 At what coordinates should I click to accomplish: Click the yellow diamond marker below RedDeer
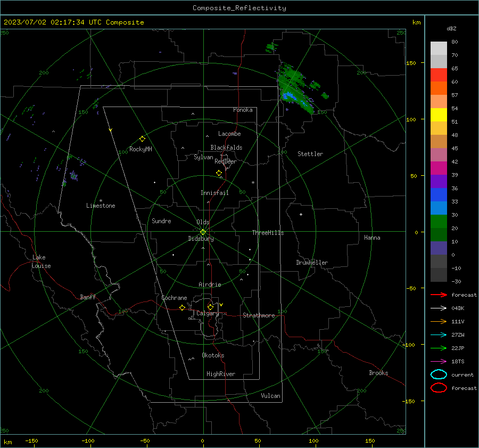[x=219, y=173]
